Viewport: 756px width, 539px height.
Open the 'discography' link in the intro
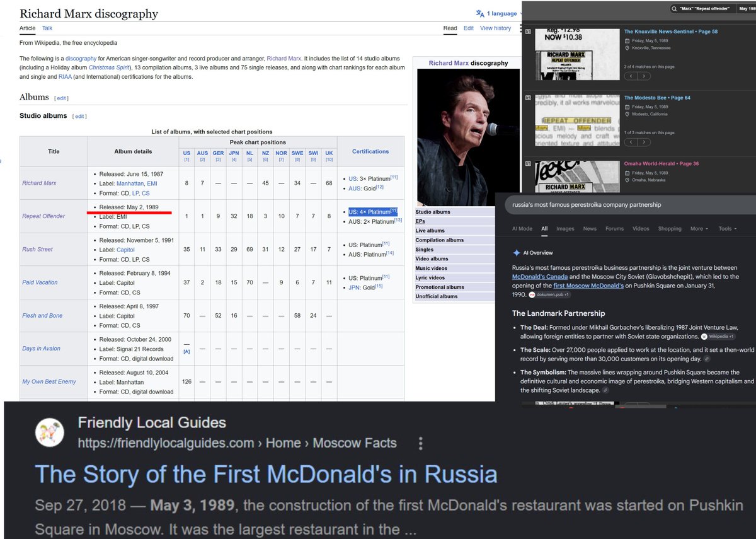[81, 59]
